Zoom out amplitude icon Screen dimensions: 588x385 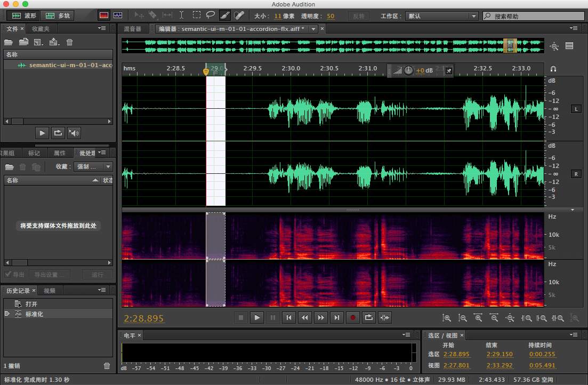click(462, 318)
